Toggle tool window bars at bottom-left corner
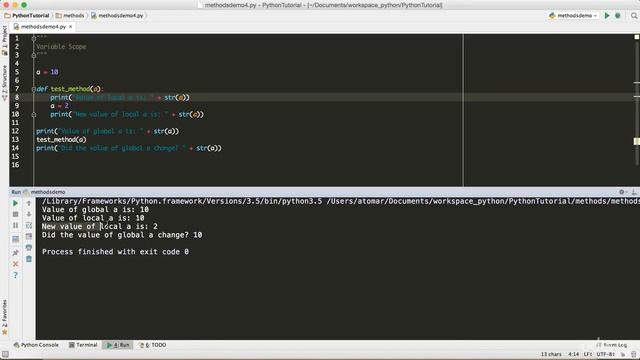 (5, 354)
